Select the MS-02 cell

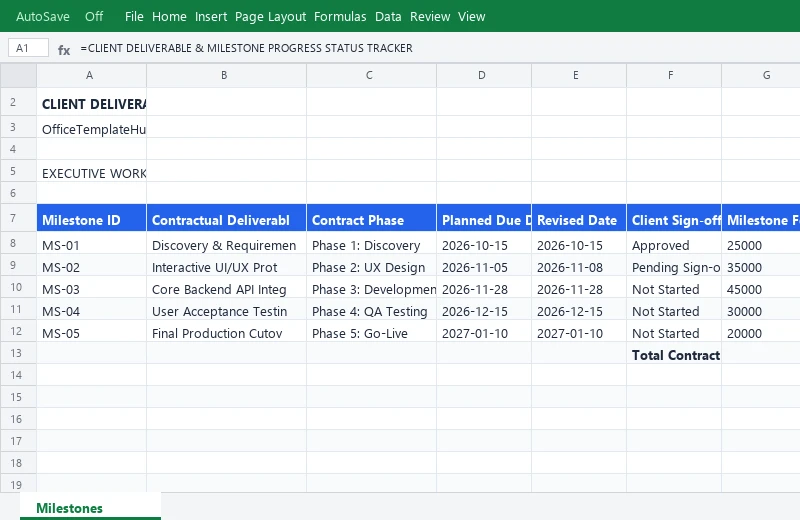91,267
